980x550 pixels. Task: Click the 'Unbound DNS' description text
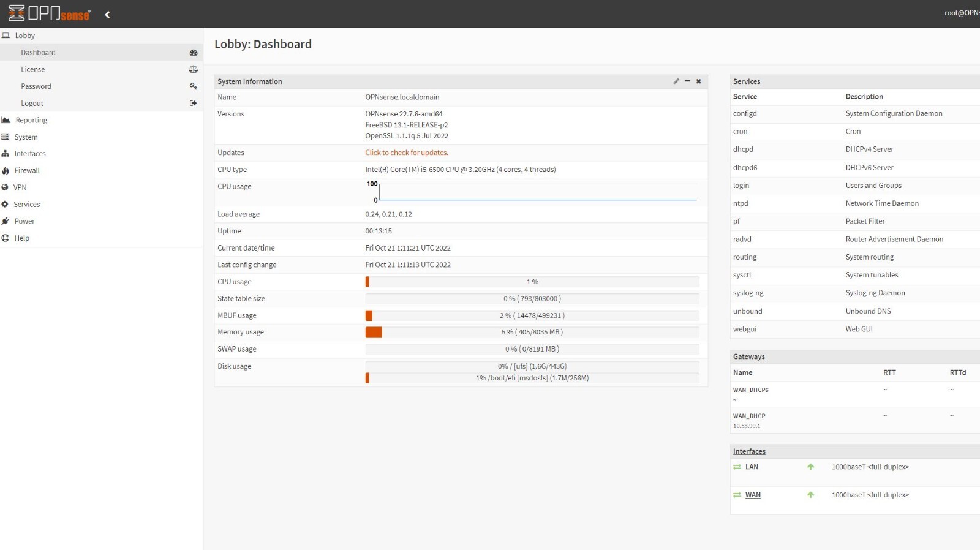click(868, 311)
